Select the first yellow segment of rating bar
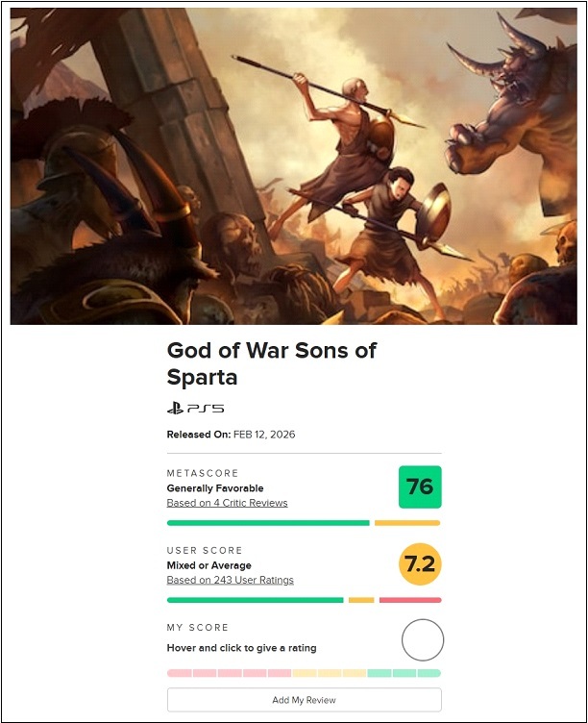The image size is (588, 723). click(x=305, y=673)
